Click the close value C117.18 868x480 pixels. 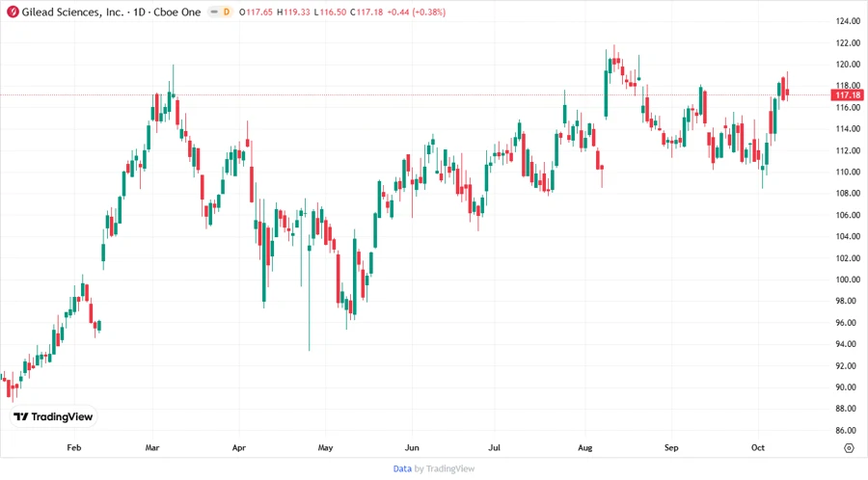[x=366, y=12]
